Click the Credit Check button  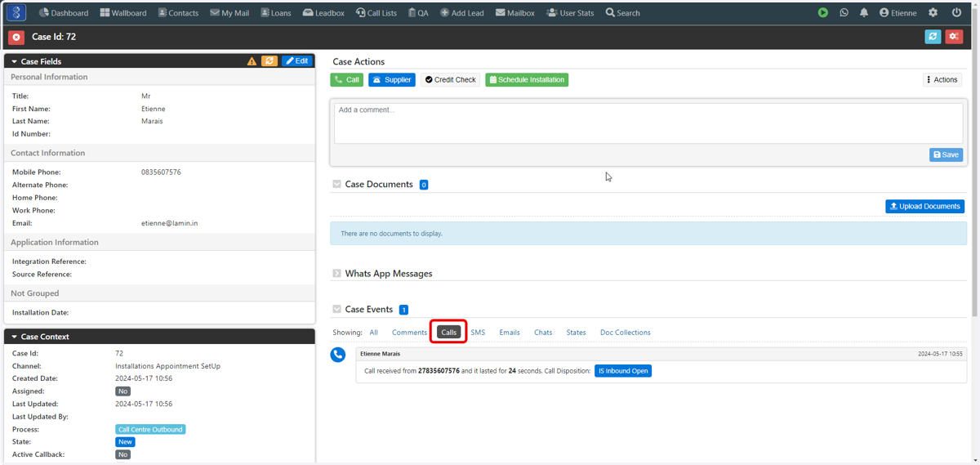tap(451, 80)
